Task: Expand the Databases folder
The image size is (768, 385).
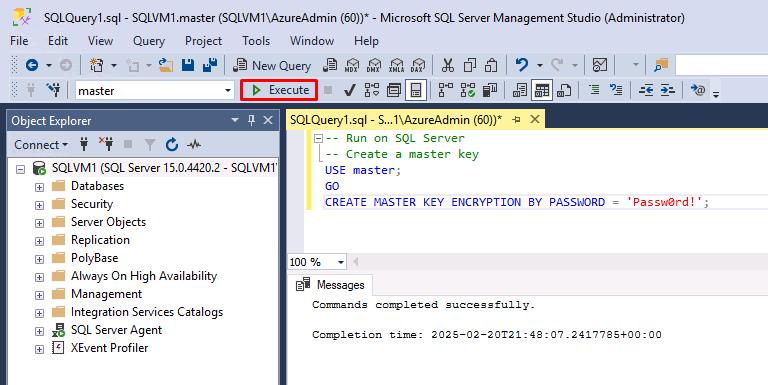Action: tap(39, 187)
